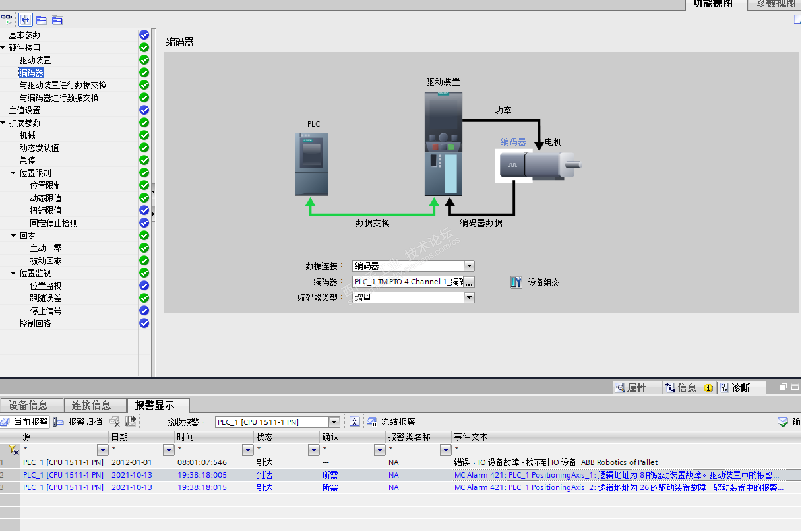
Task: Open the 数据连接 dropdown
Action: 469,266
